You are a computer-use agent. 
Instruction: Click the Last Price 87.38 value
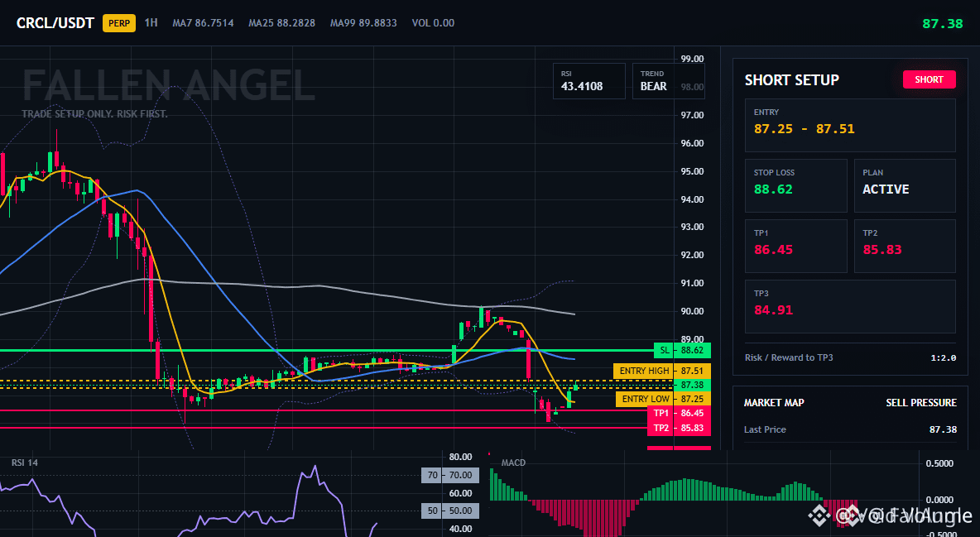tap(943, 429)
